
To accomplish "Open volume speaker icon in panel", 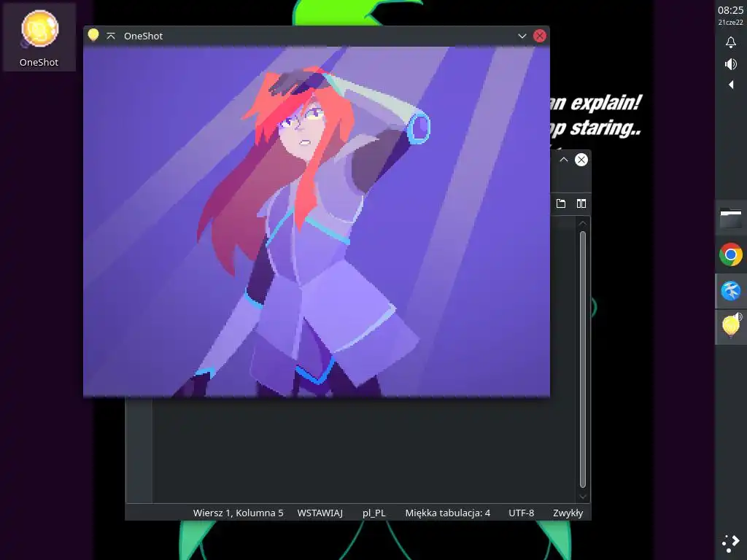I will [x=731, y=64].
